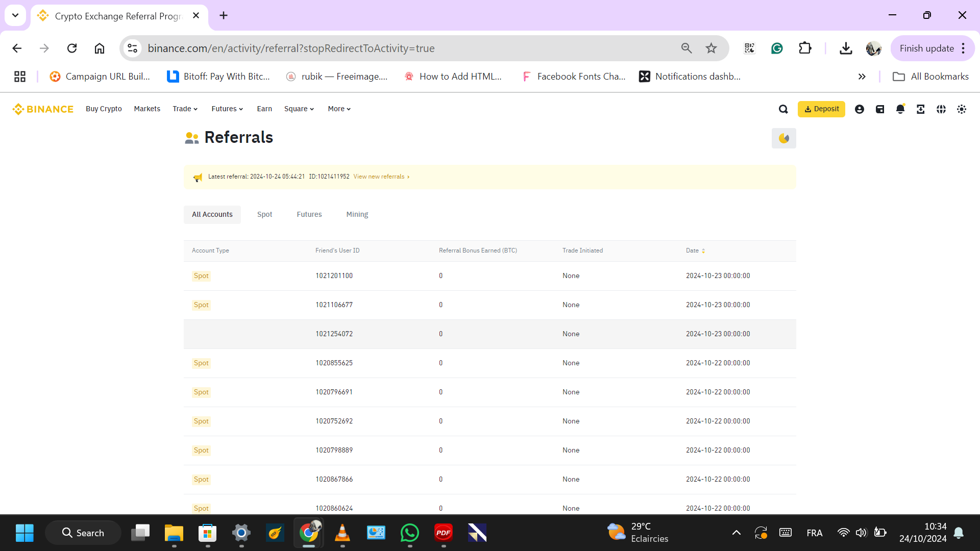This screenshot has height=551, width=980.
Task: Click the yellow Deposit button
Action: click(821, 109)
